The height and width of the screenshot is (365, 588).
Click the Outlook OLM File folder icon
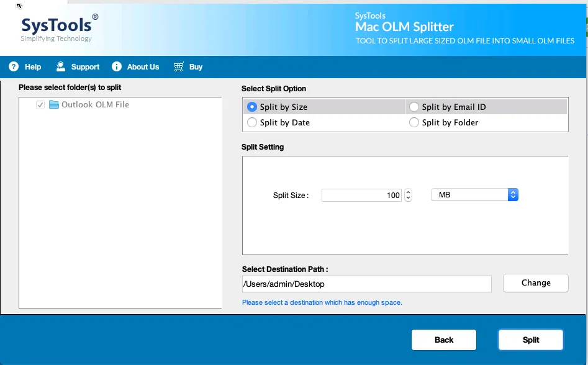coord(54,104)
